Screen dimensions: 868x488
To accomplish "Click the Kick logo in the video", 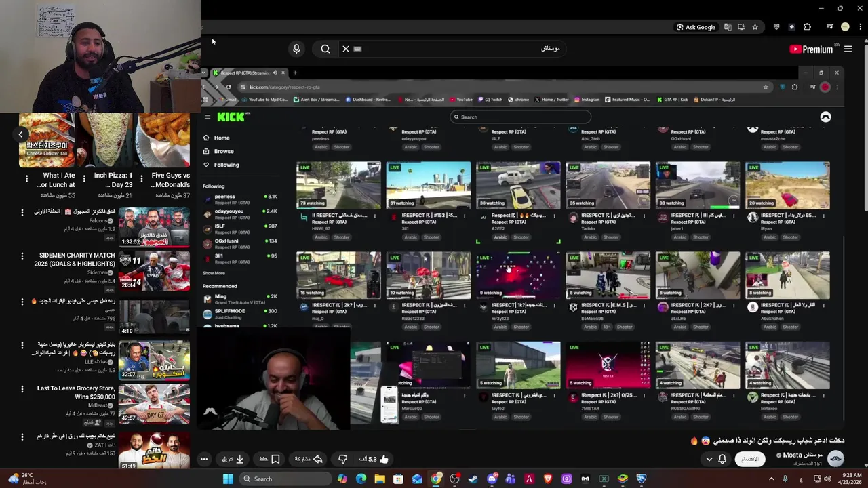I will click(233, 117).
